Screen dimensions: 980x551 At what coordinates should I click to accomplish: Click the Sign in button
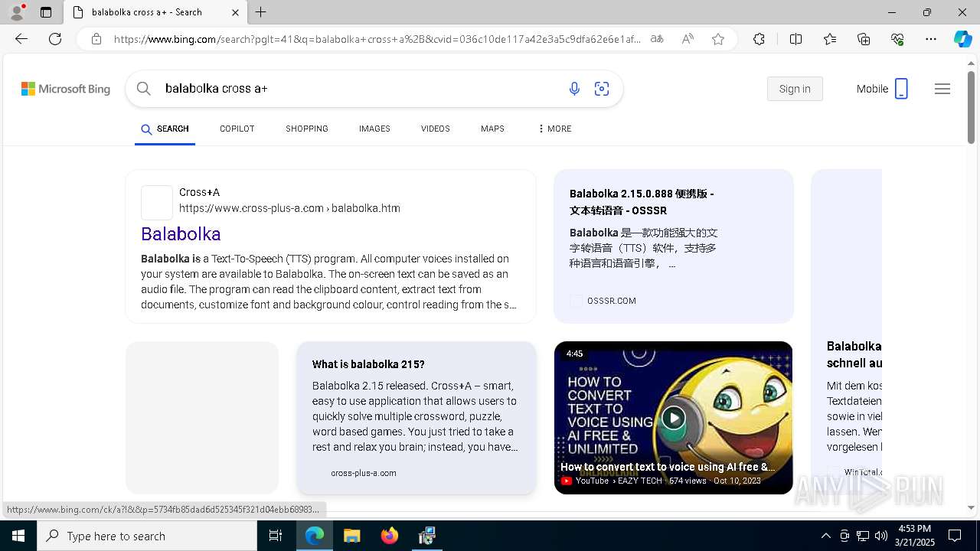[x=795, y=89]
